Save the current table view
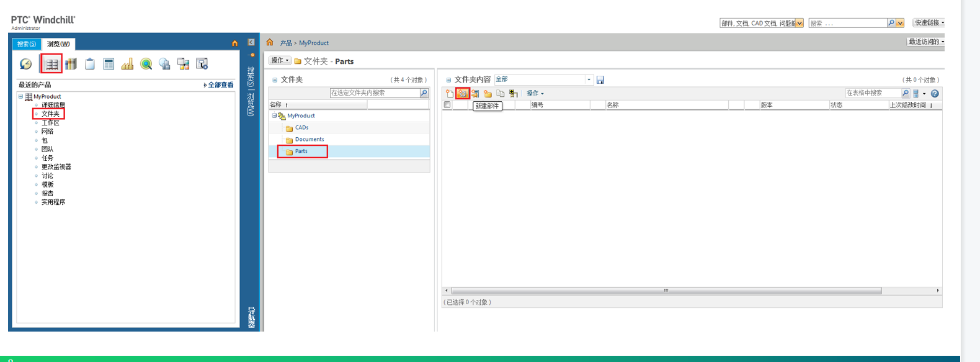Viewport: 980px width, 362px height. pos(600,79)
